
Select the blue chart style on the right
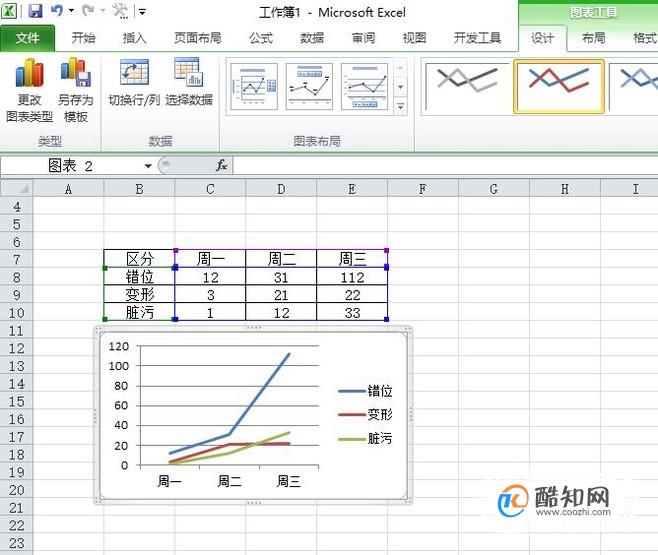coord(634,86)
